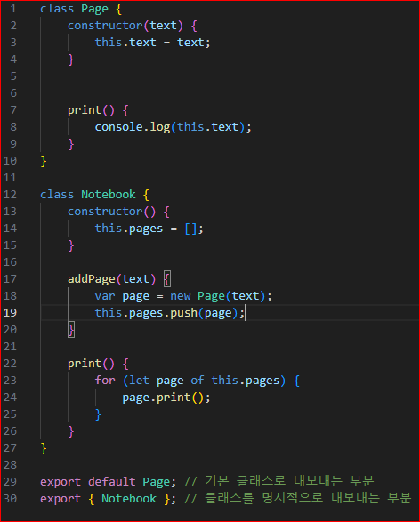
Task: Click 'new Page(text)' on line 18
Action: (218, 296)
